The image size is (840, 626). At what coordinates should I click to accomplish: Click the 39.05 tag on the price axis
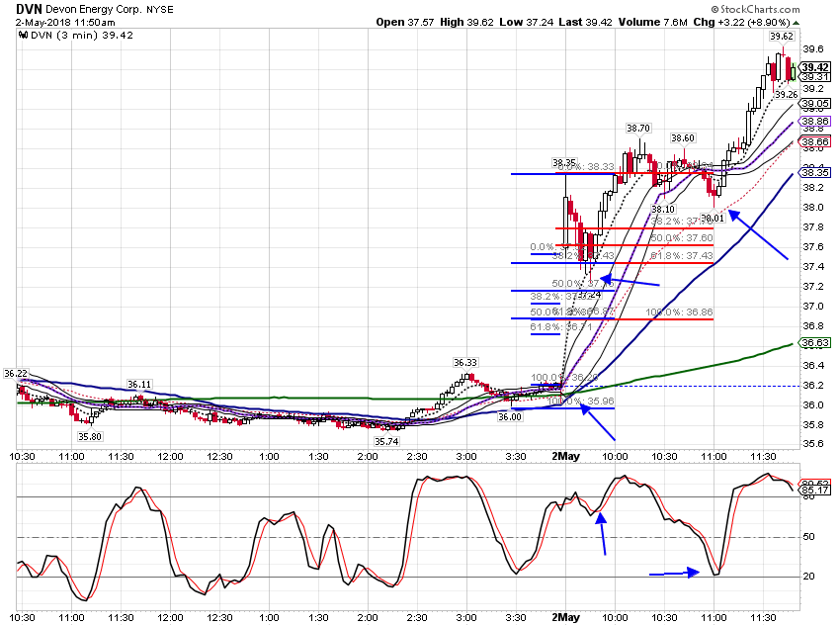pyautogui.click(x=815, y=104)
